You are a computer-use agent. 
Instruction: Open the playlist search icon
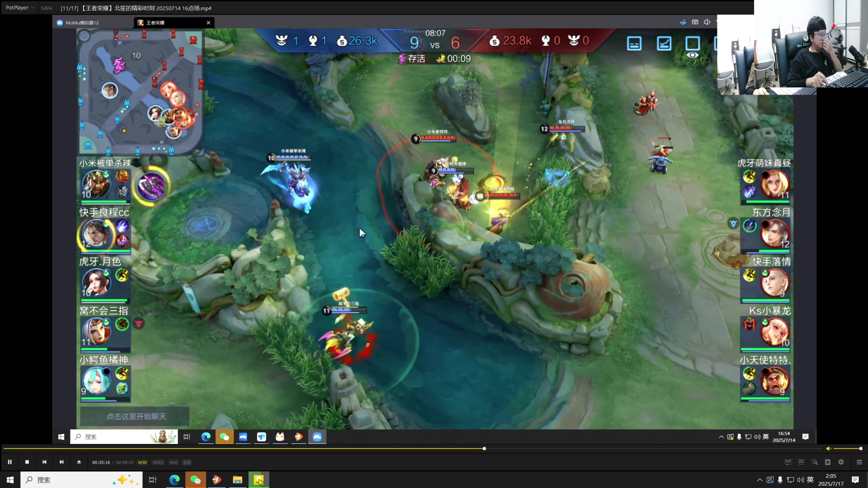[814, 462]
